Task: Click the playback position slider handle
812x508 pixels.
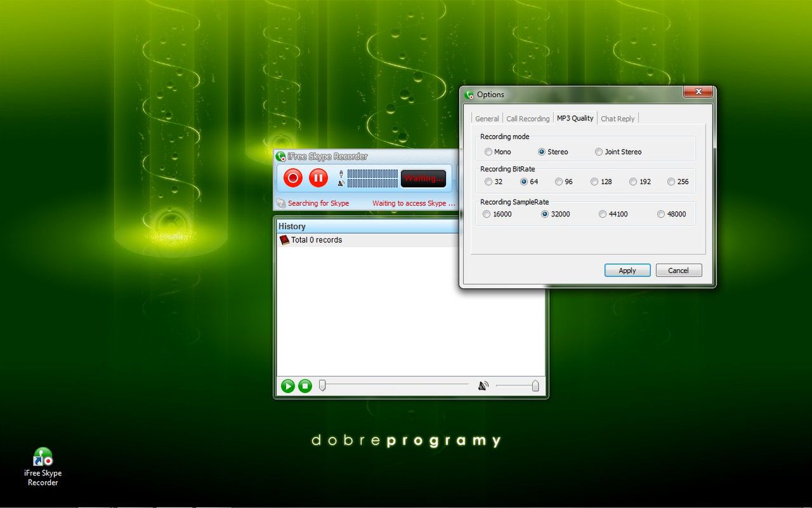Action: (322, 385)
